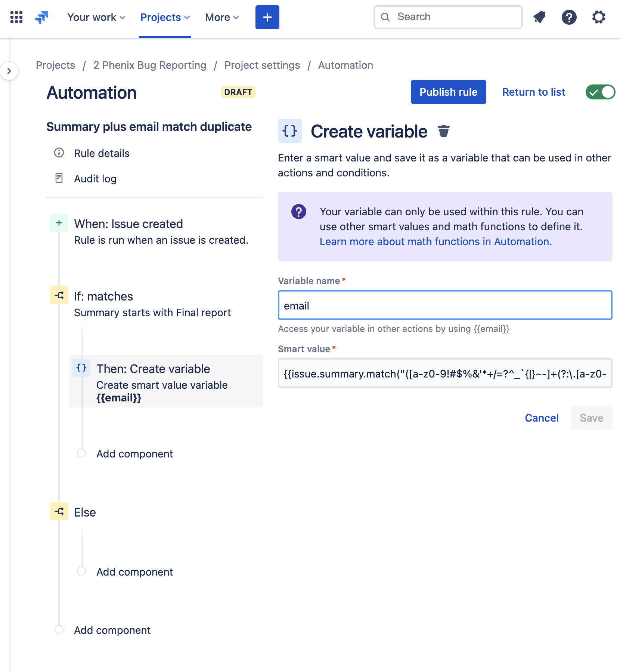Open the Projects dropdown menu

(x=165, y=17)
